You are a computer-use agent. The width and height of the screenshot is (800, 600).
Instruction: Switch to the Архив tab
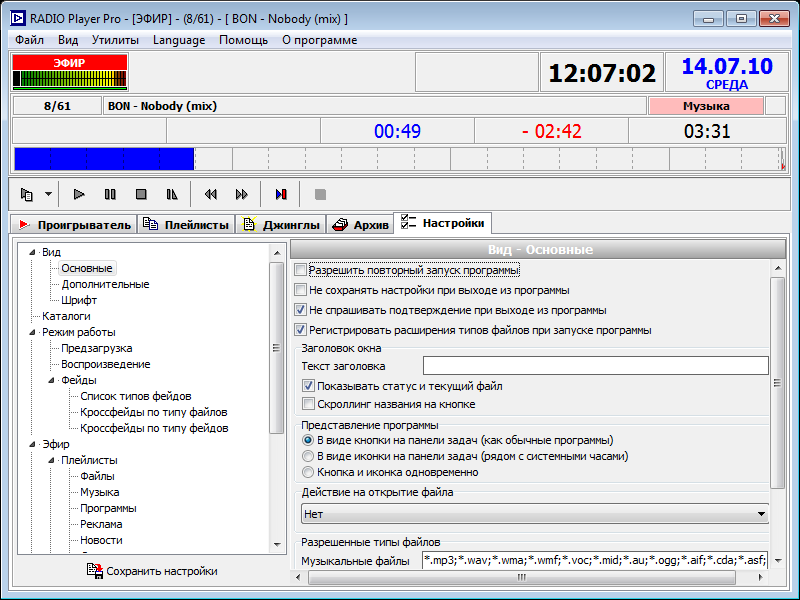pyautogui.click(x=360, y=224)
